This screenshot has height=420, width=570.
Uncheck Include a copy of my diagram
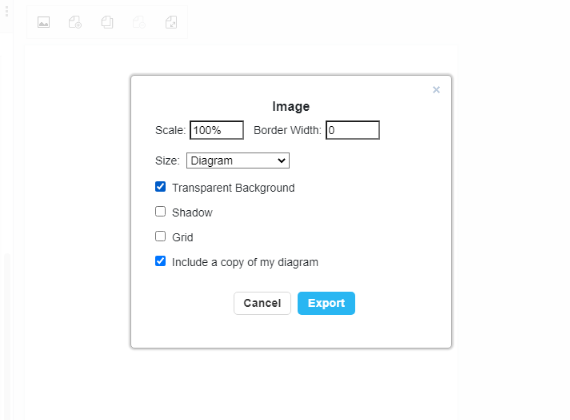click(x=160, y=261)
